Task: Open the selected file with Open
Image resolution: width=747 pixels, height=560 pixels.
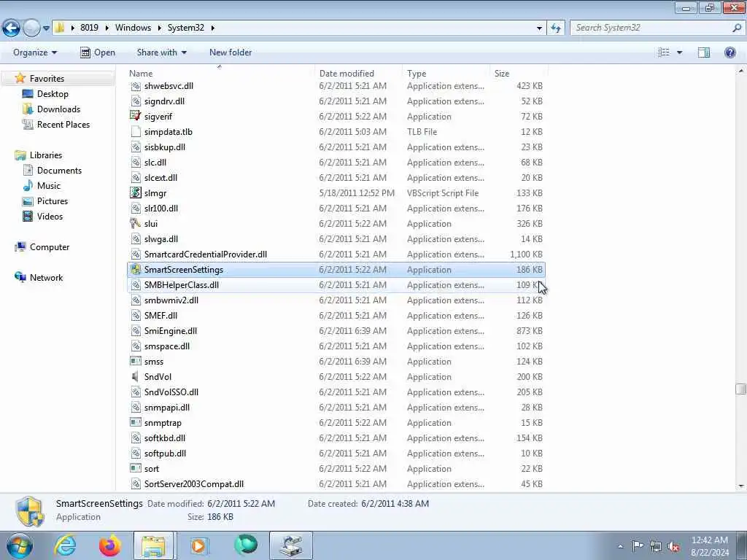Action: [x=98, y=52]
